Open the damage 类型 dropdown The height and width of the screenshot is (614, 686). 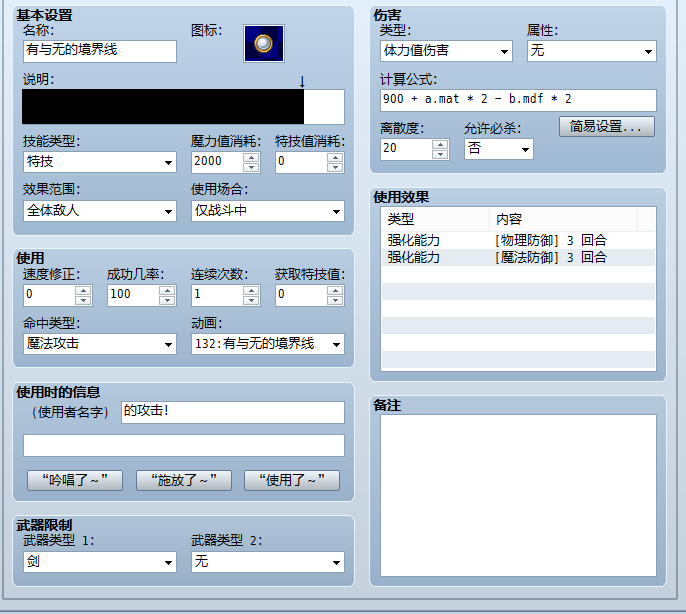click(446, 51)
